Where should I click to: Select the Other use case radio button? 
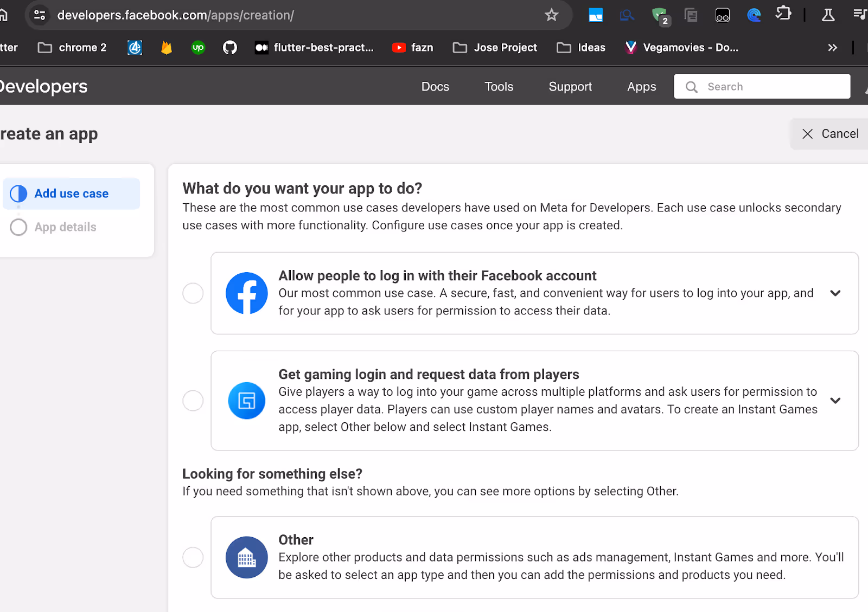pos(193,557)
